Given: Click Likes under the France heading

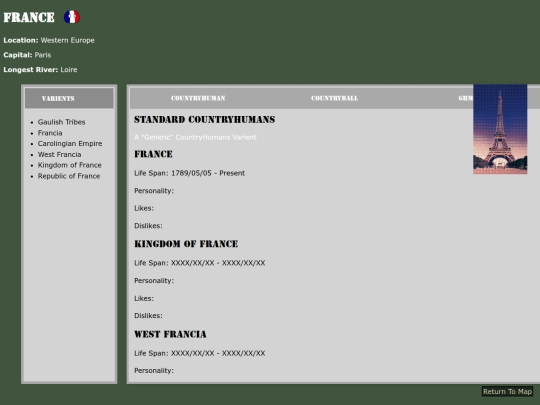Looking at the screenshot, I should [x=144, y=208].
